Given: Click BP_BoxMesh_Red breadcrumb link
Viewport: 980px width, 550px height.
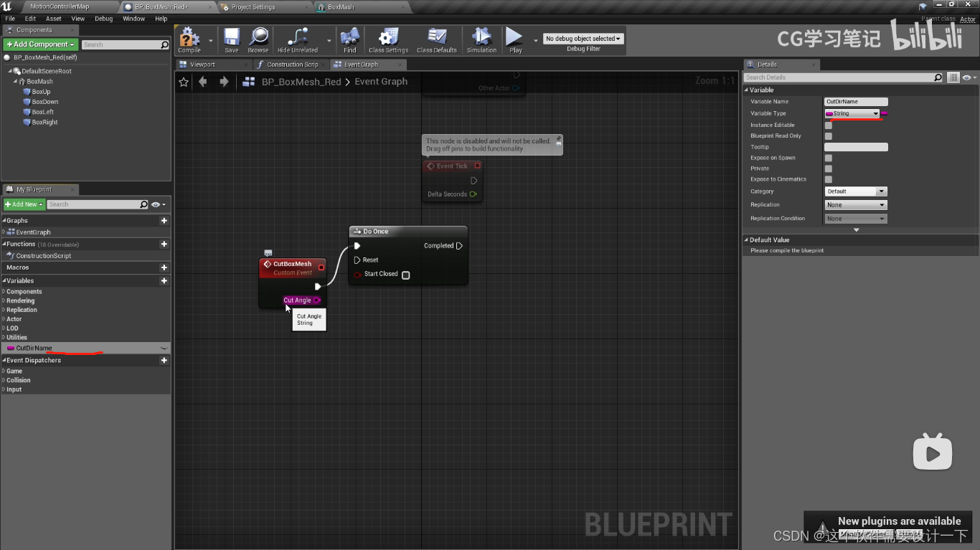Looking at the screenshot, I should [x=301, y=82].
